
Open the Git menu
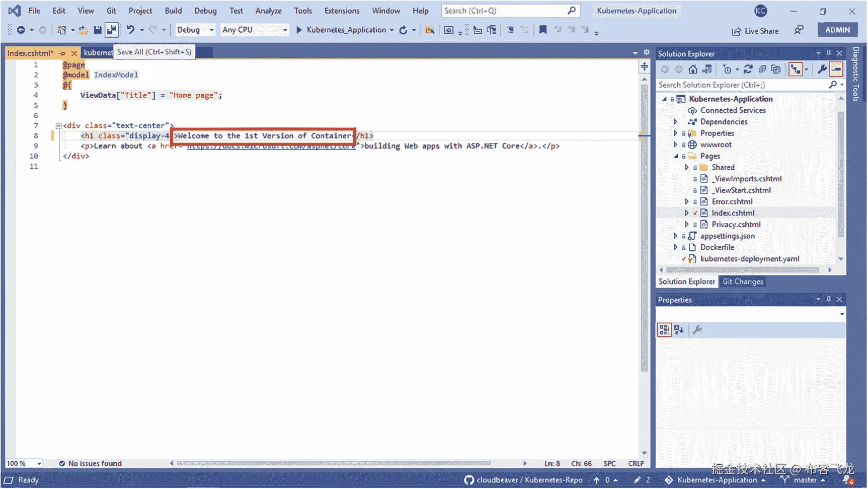tap(111, 11)
